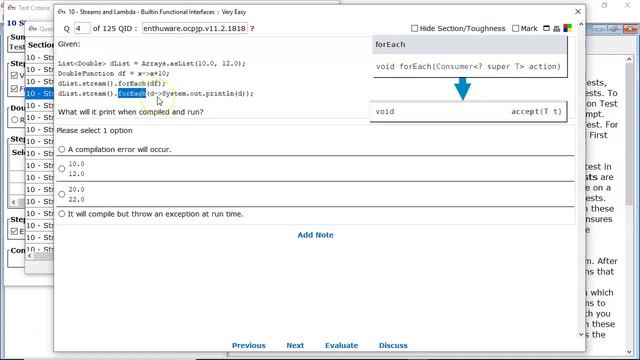Close the question dialog window
640x360 pixels.
(x=578, y=11)
